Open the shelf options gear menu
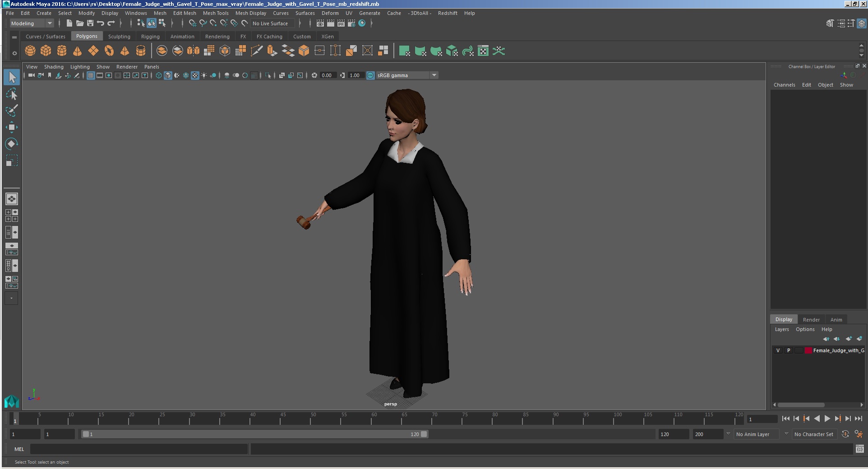This screenshot has width=868, height=469. [14, 53]
